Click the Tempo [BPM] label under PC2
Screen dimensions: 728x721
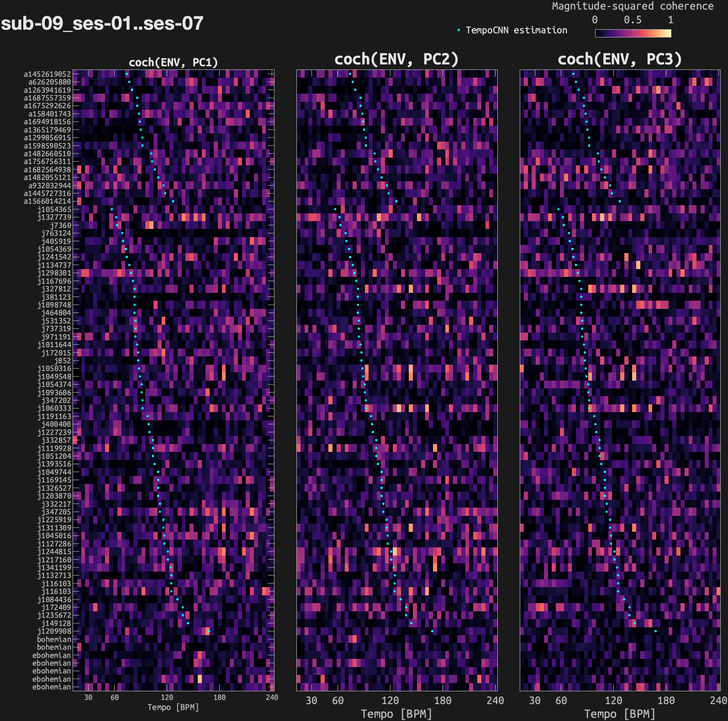396,714
